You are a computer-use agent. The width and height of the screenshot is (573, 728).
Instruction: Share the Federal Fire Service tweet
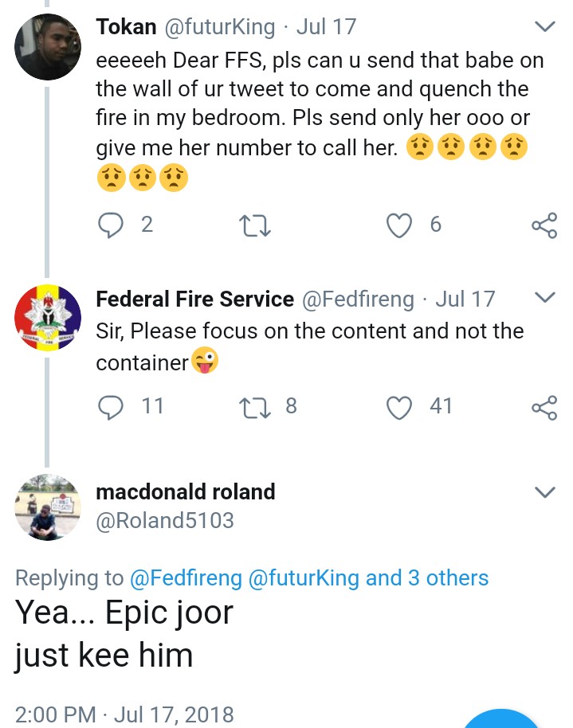(x=544, y=408)
